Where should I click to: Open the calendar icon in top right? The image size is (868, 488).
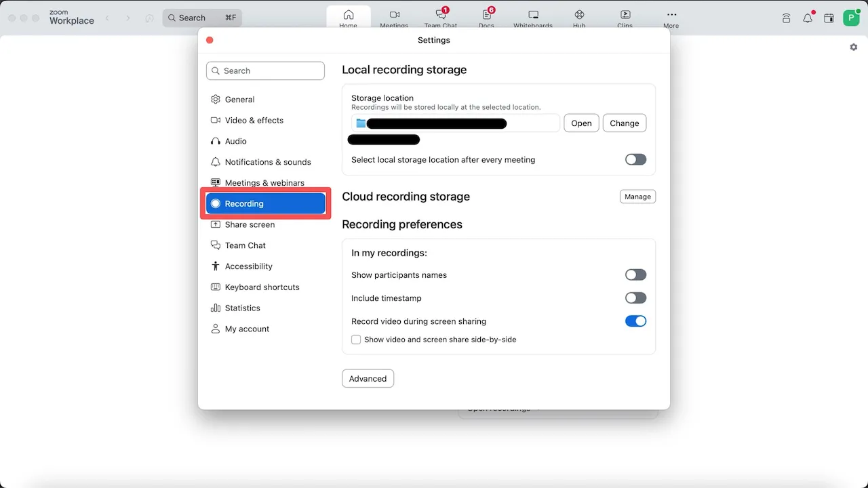click(x=829, y=18)
